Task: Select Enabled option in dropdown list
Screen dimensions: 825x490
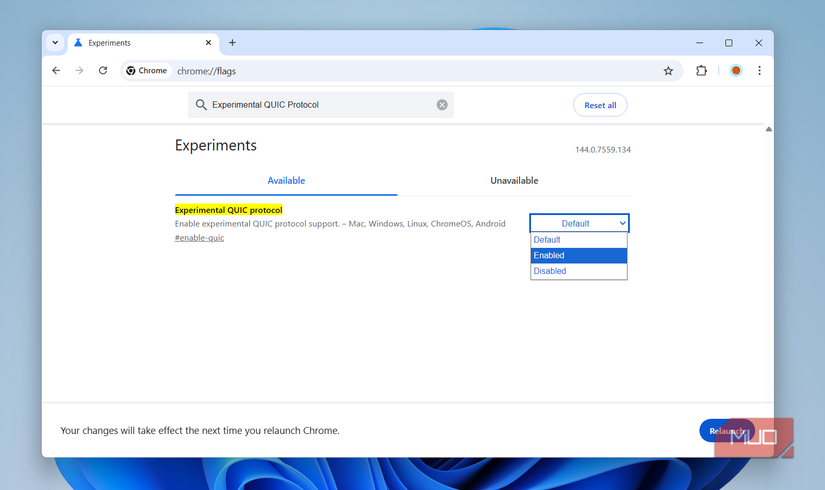Action: (x=579, y=255)
